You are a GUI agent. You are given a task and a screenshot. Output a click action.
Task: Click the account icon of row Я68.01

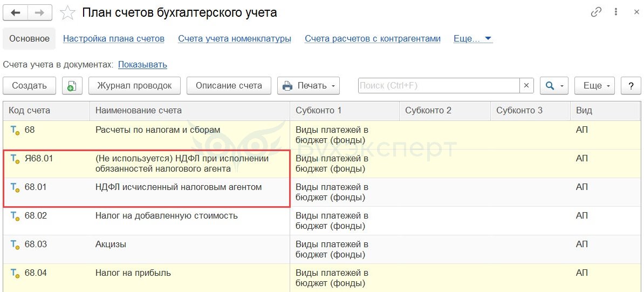pyautogui.click(x=15, y=159)
